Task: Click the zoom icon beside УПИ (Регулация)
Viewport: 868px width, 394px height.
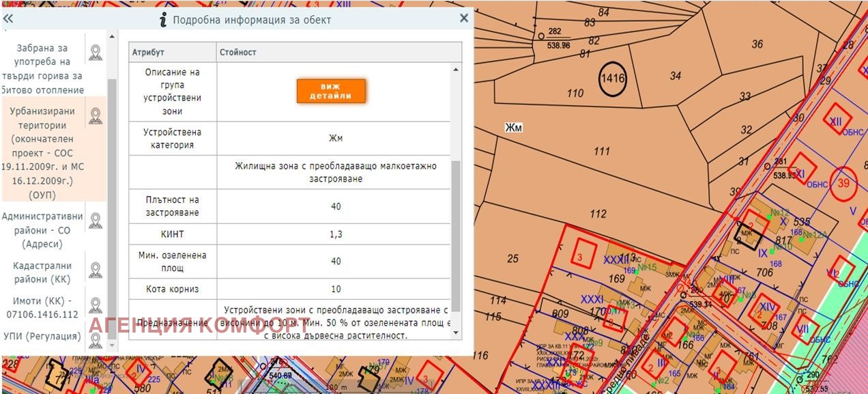Action: 96,340
